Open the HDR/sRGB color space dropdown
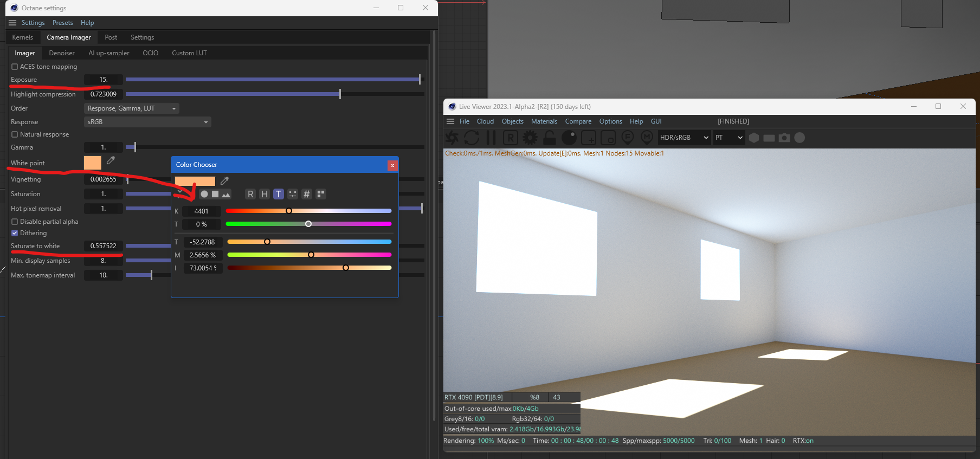Viewport: 980px width, 459px height. 684,138
